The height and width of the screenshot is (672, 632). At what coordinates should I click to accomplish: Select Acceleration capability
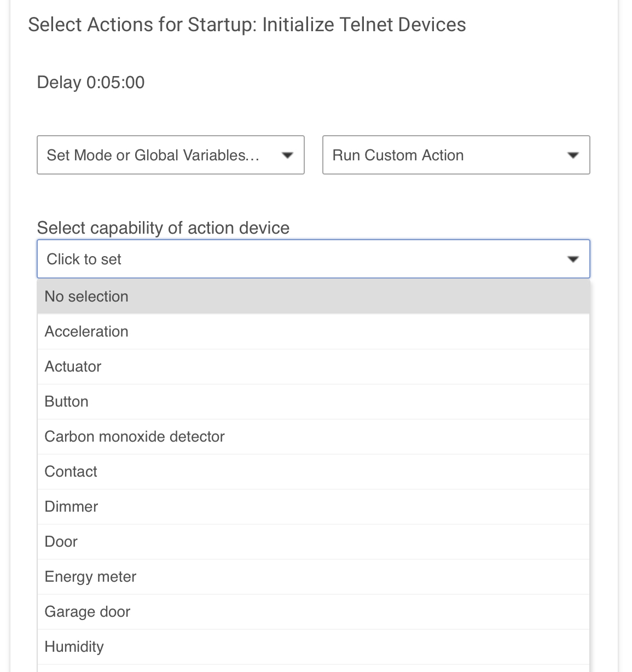(x=314, y=332)
